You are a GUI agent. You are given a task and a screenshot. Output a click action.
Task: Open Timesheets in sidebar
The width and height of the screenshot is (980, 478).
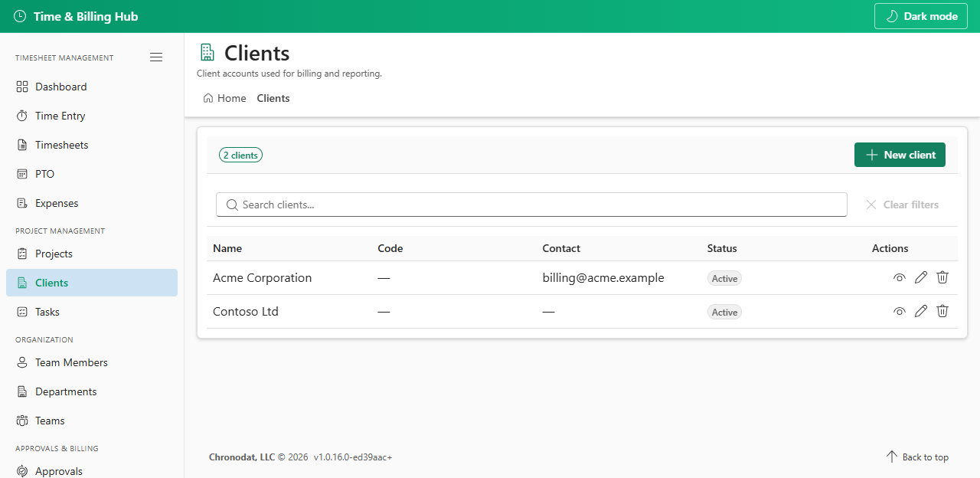[92, 145]
